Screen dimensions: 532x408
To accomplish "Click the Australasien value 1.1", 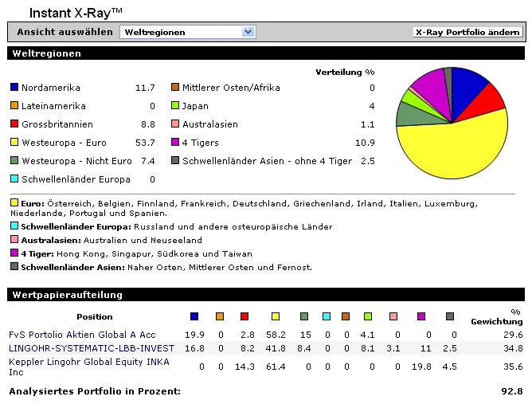I will coord(368,124).
